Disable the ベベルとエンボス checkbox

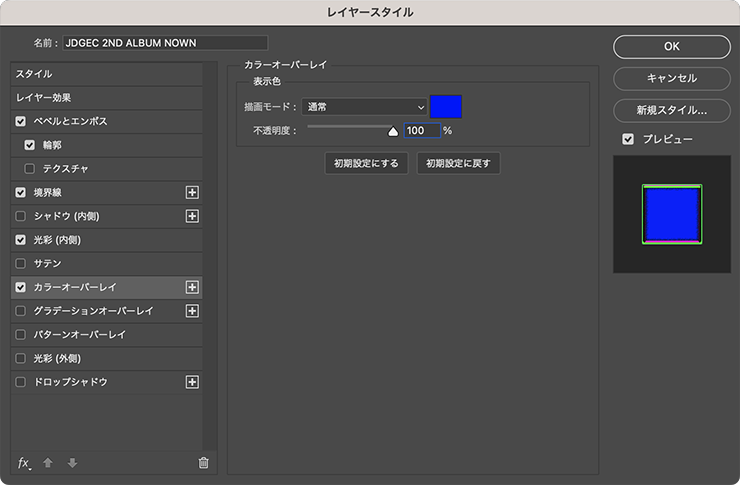point(21,121)
